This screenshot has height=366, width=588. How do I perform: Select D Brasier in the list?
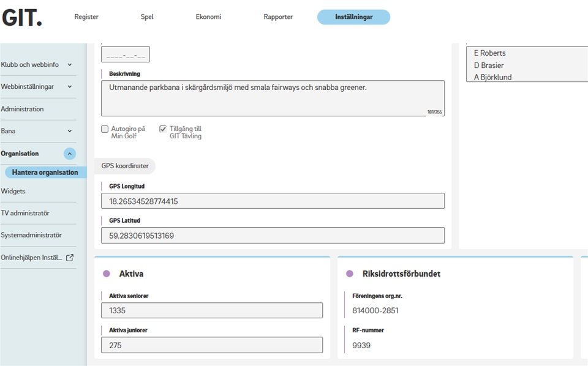tap(489, 65)
